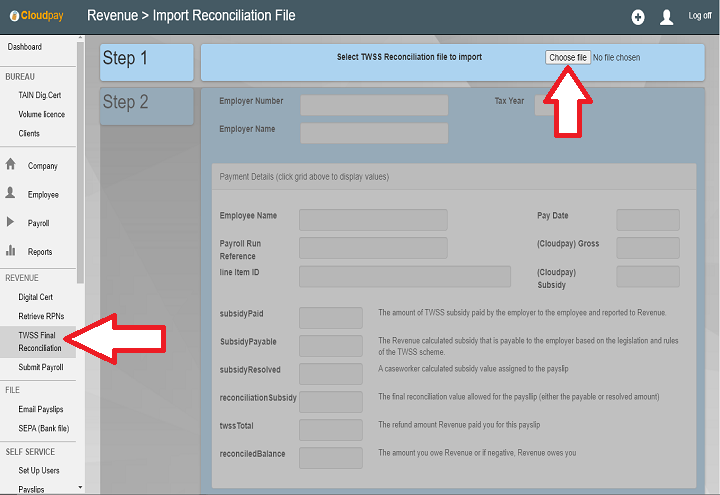
Task: Click the Payroll play arrow icon
Action: [11, 222]
